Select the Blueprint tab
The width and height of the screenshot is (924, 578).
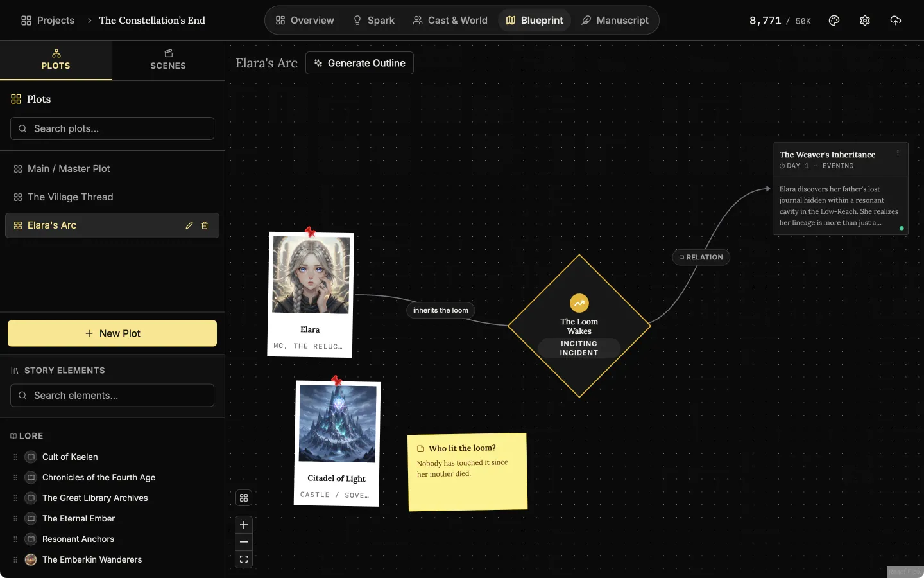point(535,21)
